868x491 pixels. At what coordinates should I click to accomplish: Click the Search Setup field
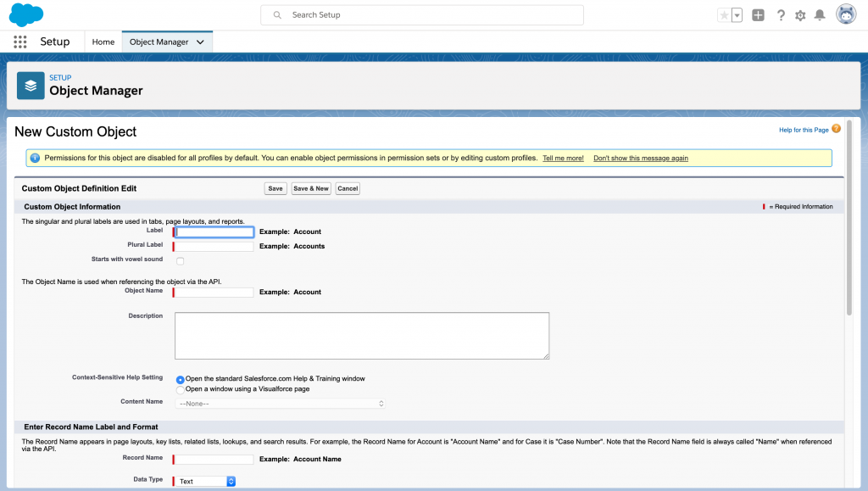tap(422, 15)
